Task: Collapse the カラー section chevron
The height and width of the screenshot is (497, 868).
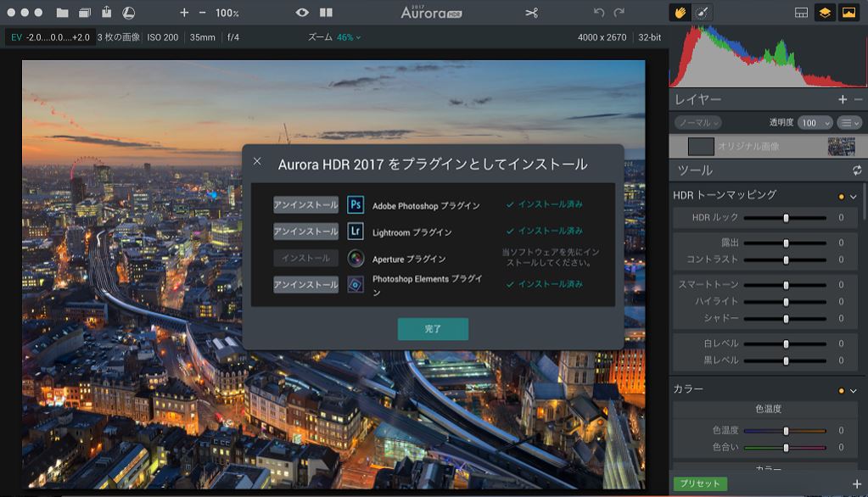Action: [854, 391]
